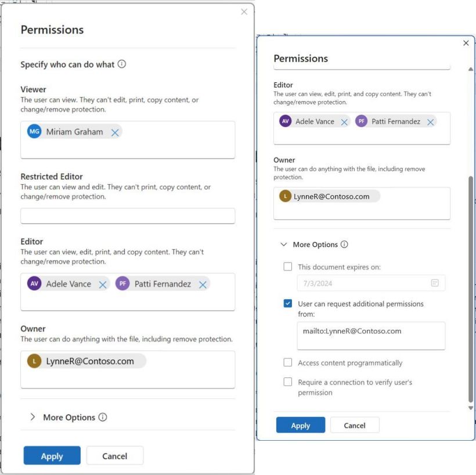Expand More Options in left dialog

[33, 417]
